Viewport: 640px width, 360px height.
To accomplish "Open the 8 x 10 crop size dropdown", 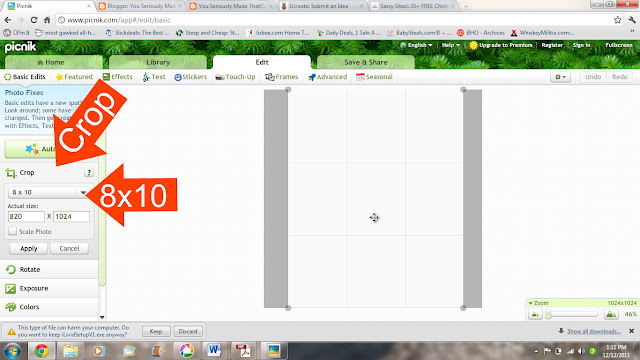I will point(48,192).
